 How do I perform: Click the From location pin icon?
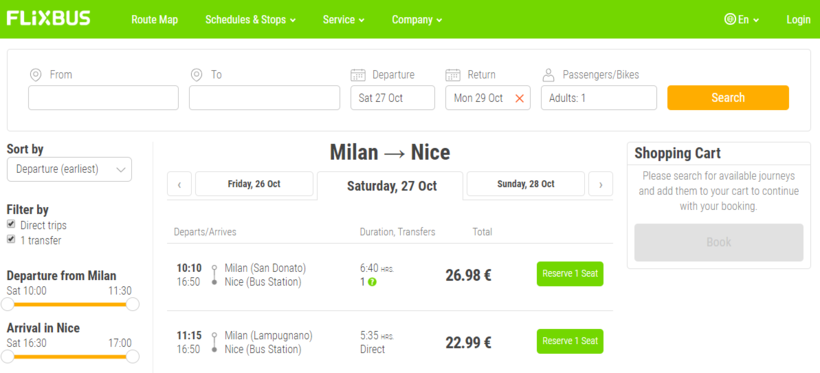[x=36, y=75]
